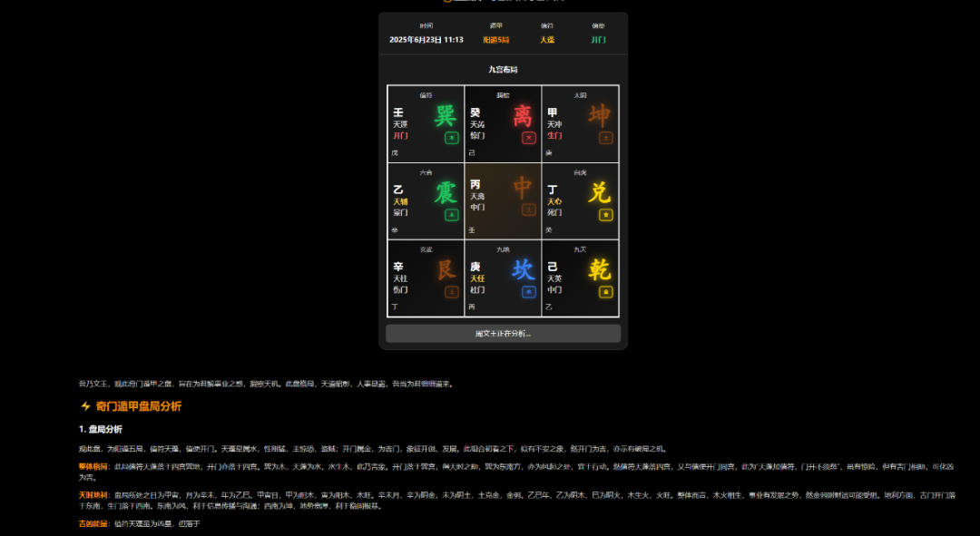
Task: Click the blue 坎 palace character
Action: (523, 270)
